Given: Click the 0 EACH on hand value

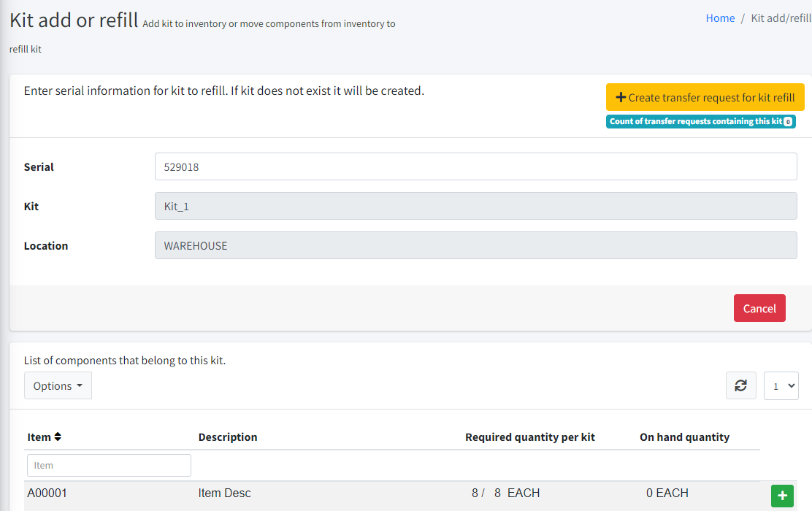Looking at the screenshot, I should pos(667,493).
